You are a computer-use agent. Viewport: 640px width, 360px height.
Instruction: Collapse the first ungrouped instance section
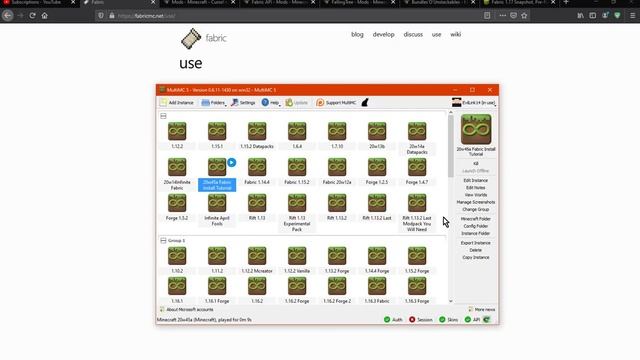163,116
